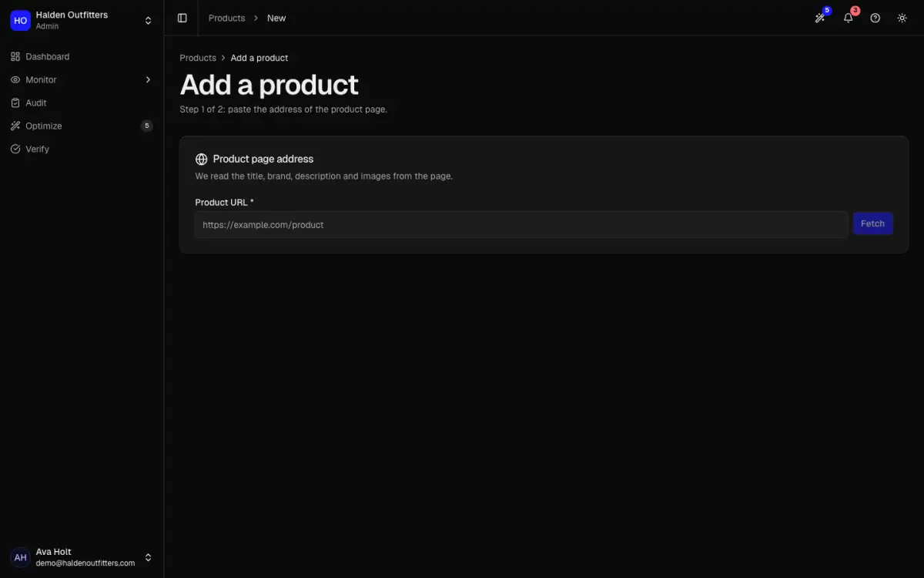This screenshot has width=924, height=578.
Task: Expand the Monitor submenu chevron
Action: [x=148, y=79]
